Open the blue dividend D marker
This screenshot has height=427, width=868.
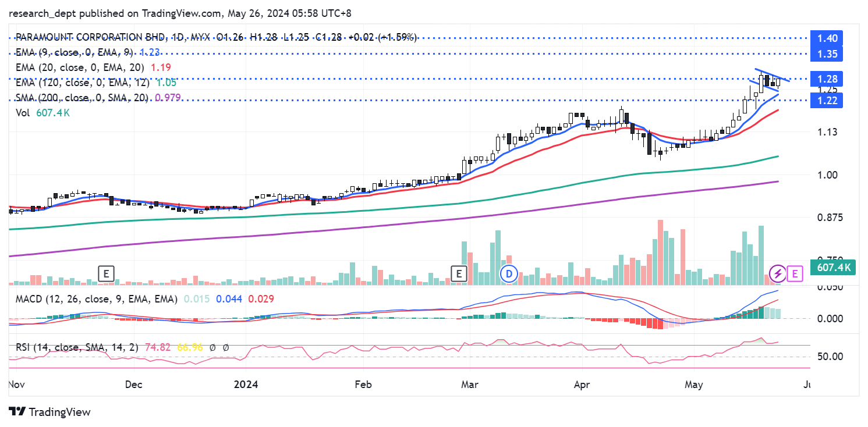[x=510, y=273]
